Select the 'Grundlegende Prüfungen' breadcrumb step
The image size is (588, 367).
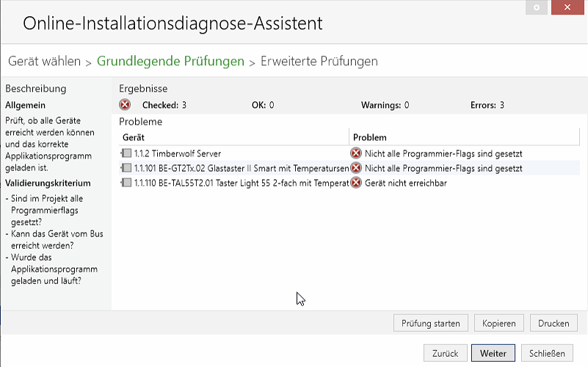[170, 61]
